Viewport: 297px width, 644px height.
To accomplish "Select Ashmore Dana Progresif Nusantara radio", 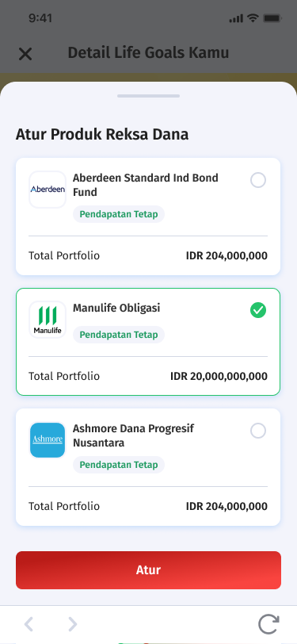I will pyautogui.click(x=258, y=431).
